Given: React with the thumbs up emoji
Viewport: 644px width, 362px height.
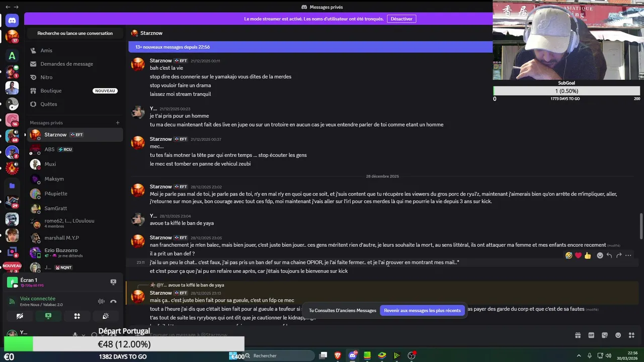Looking at the screenshot, I should [588, 255].
